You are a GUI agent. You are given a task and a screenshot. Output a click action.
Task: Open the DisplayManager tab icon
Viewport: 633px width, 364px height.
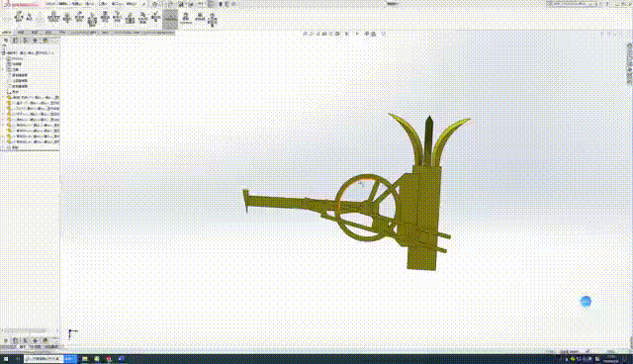tap(45, 41)
